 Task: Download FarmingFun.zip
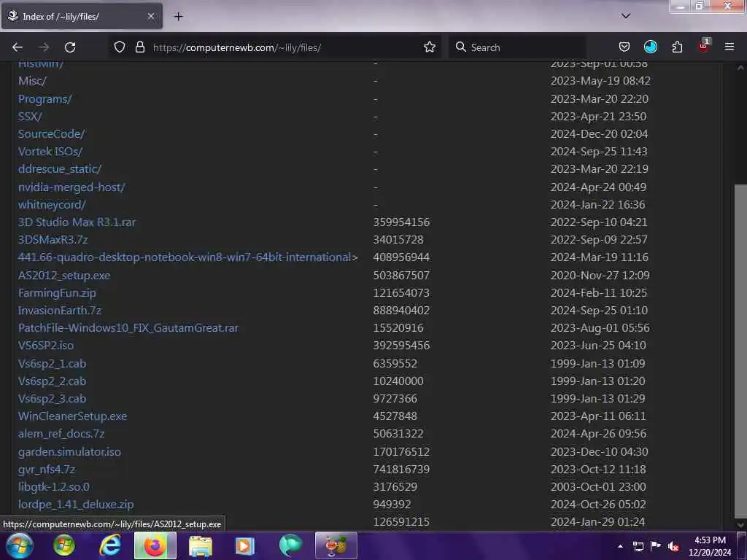[x=57, y=293]
